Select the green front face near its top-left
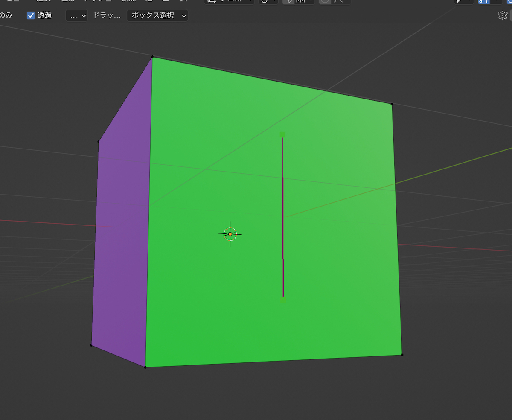 tap(179, 98)
